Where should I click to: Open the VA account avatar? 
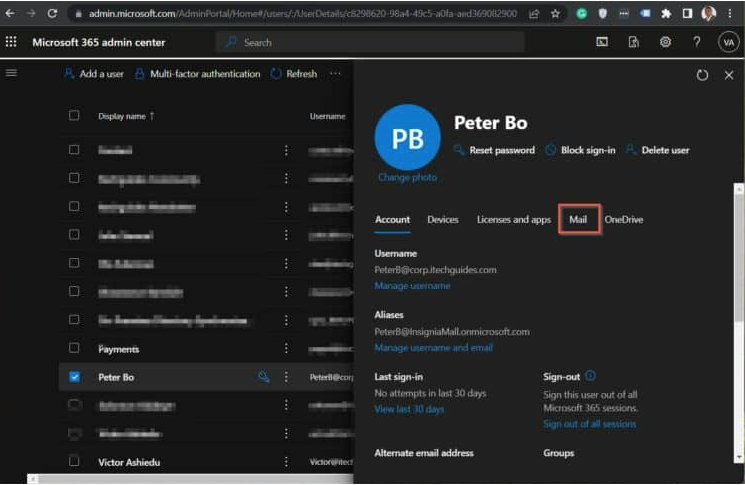pyautogui.click(x=728, y=43)
